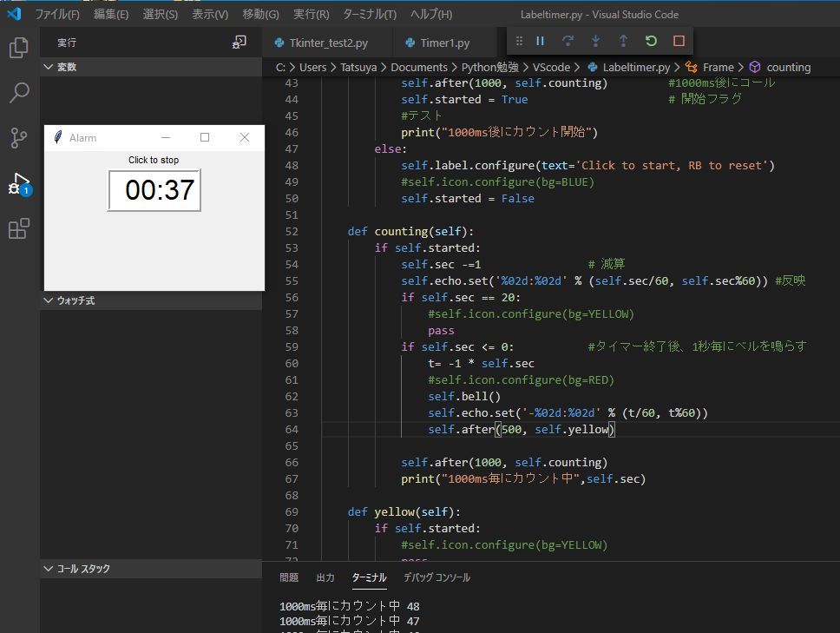Open the 選択(S) menu
Screen dimensions: 840x633
161,15
